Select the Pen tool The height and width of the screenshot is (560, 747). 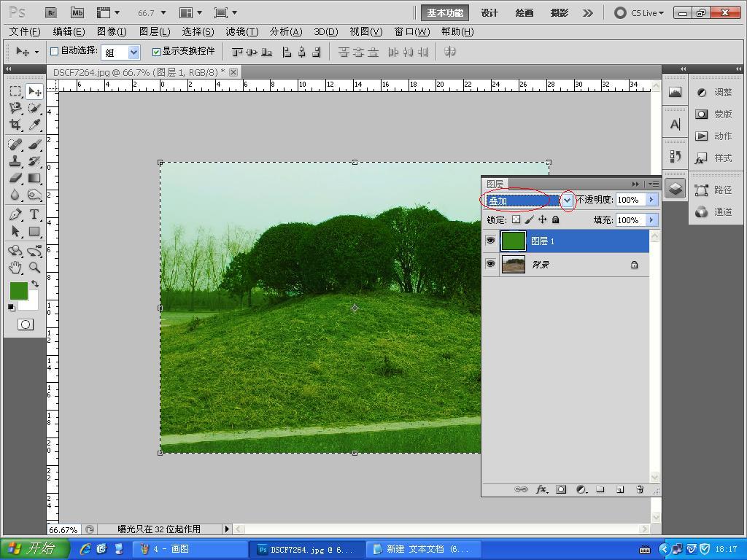(x=15, y=214)
